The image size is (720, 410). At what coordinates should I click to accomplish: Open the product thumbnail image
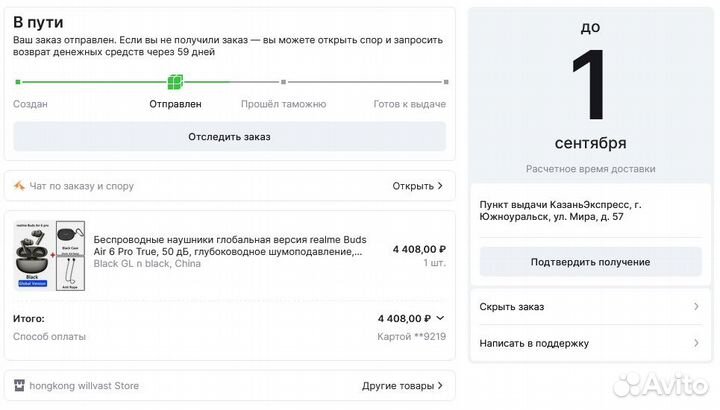click(x=50, y=255)
